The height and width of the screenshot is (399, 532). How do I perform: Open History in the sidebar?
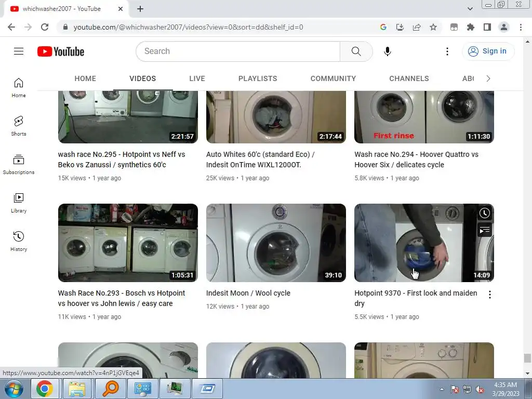tap(19, 241)
